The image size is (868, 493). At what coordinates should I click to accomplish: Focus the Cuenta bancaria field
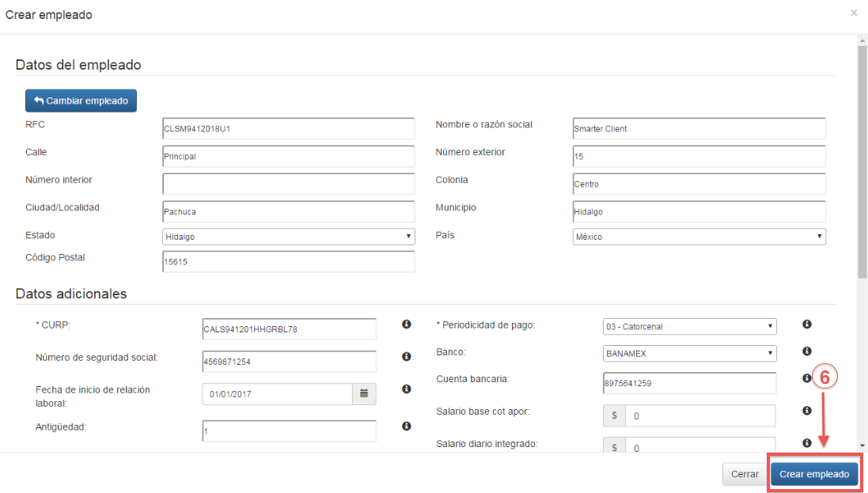690,383
